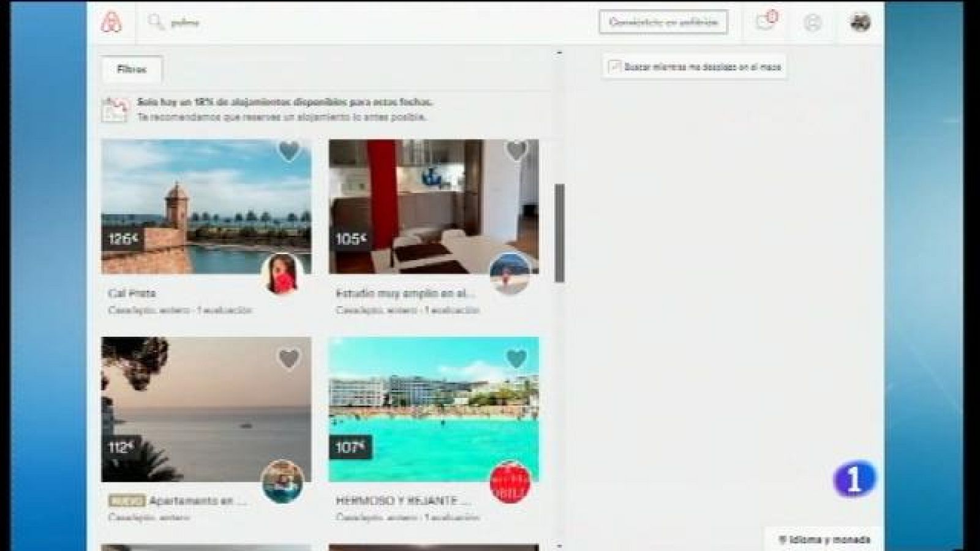This screenshot has height=551, width=980.
Task: Click the search magnifier icon
Action: 156,23
